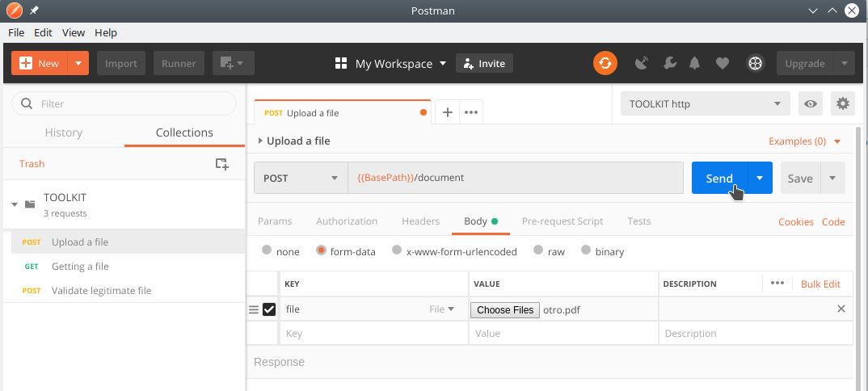Click the sync status orange icon
Viewport: 868px width, 391px height.
click(605, 63)
